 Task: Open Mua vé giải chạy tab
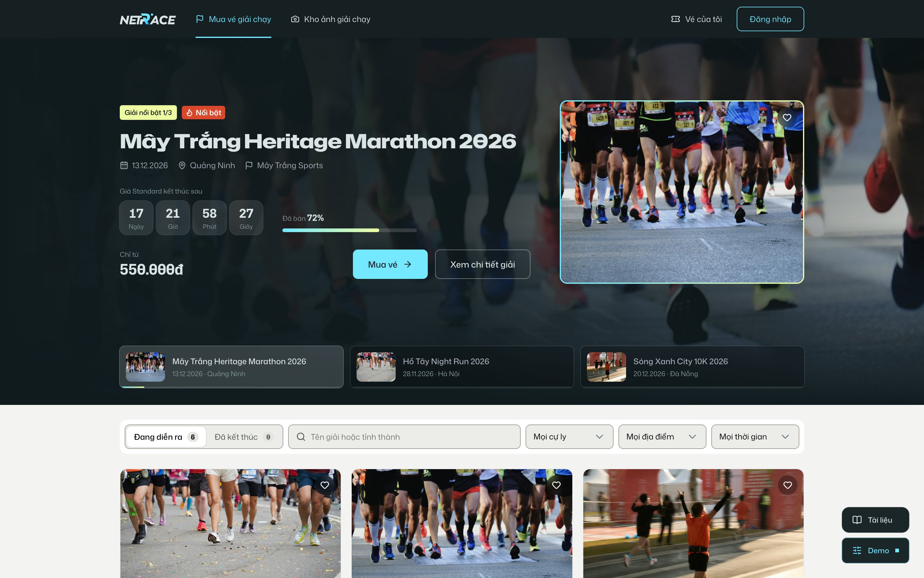click(x=233, y=19)
